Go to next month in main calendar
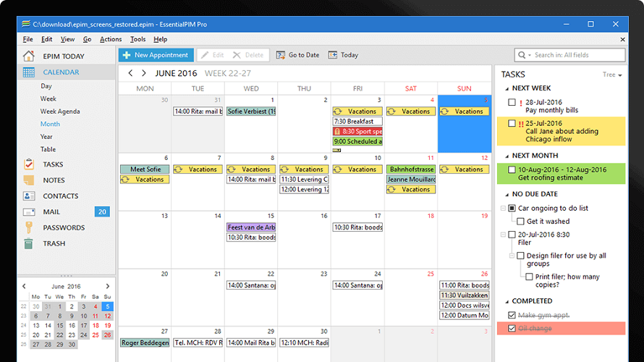The image size is (644, 362). [x=144, y=73]
